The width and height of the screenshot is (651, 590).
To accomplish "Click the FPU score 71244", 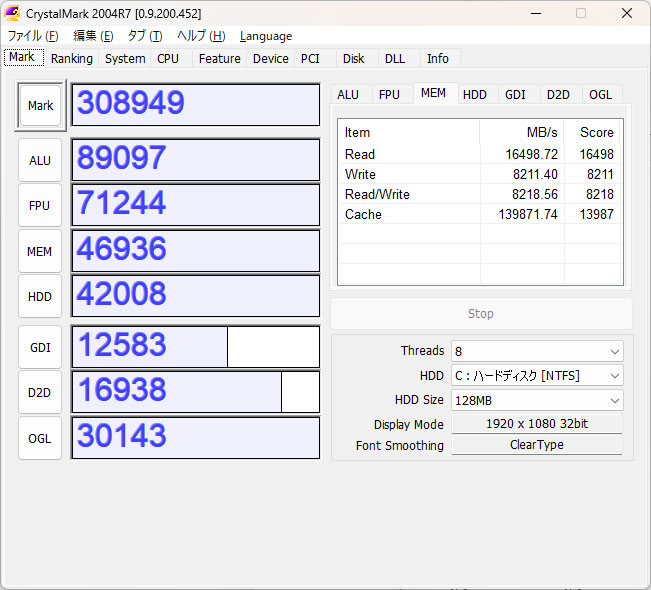I will tap(196, 205).
